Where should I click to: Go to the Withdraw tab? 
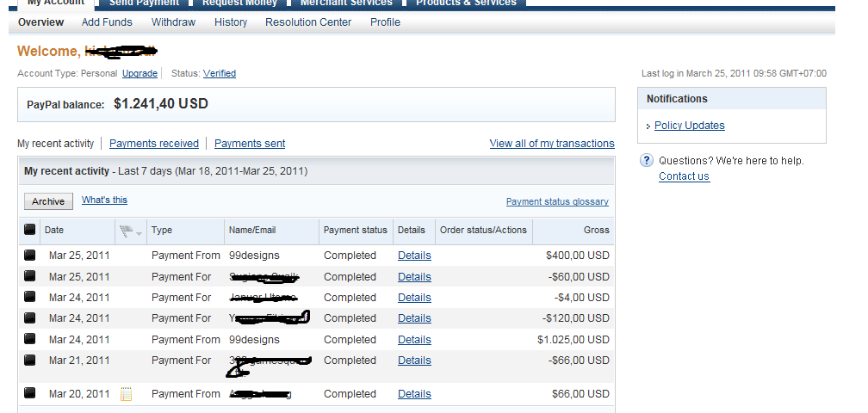click(x=173, y=22)
